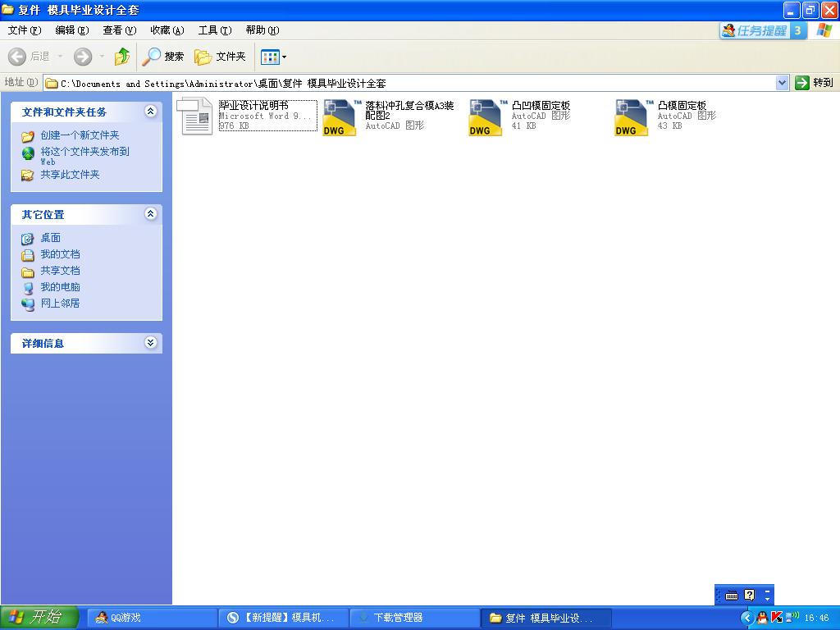840x630 pixels.
Task: Open the back history dropdown arrow
Action: (x=60, y=57)
